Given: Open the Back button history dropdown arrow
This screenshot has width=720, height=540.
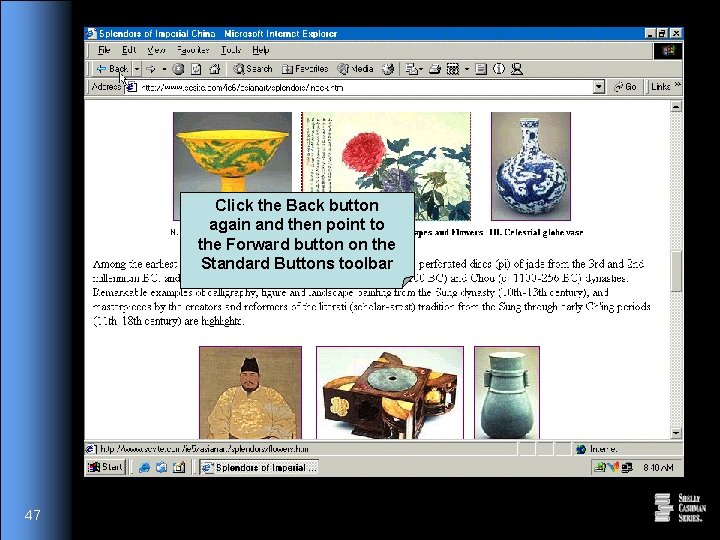Looking at the screenshot, I should point(137,69).
